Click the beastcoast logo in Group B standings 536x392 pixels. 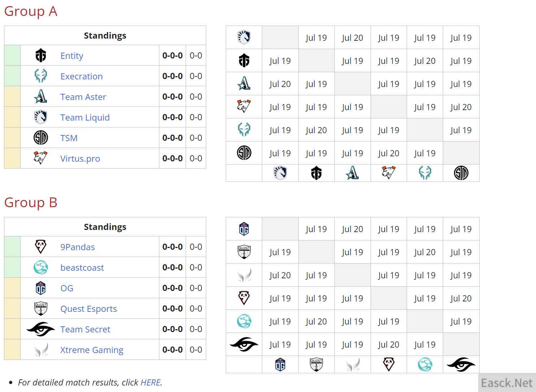tap(40, 267)
